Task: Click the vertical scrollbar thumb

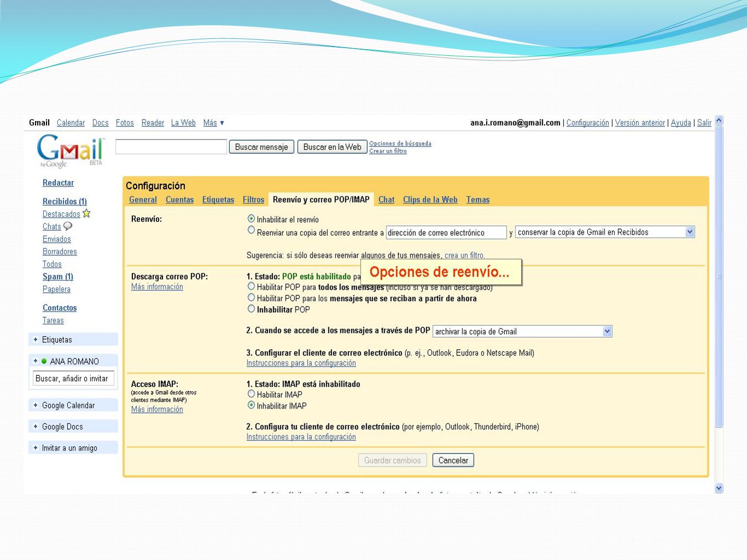Action: [x=719, y=276]
